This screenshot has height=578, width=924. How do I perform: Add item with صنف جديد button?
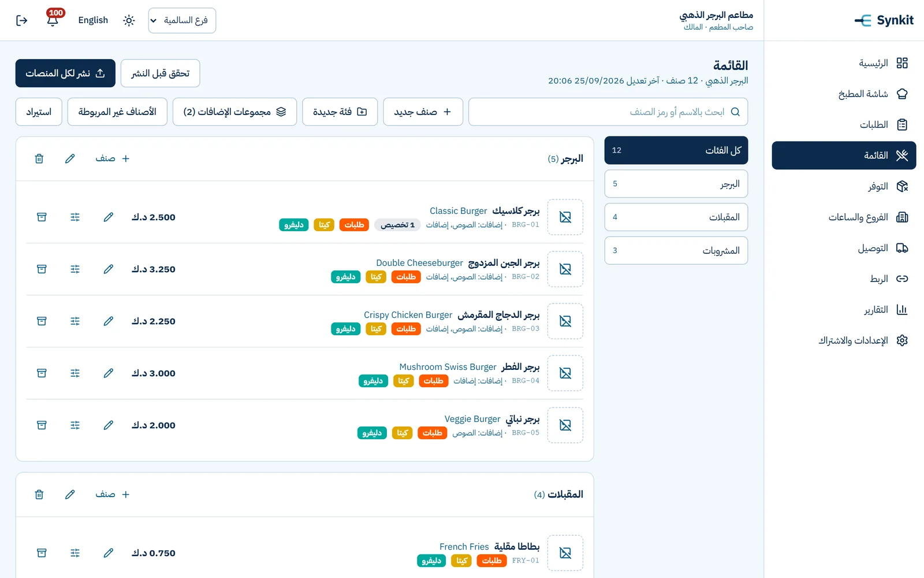click(423, 112)
